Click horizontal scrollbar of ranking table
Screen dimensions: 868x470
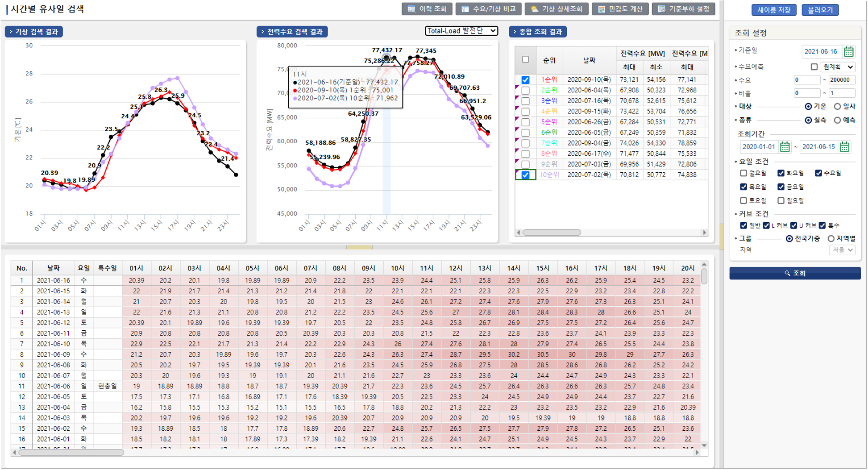[552, 233]
